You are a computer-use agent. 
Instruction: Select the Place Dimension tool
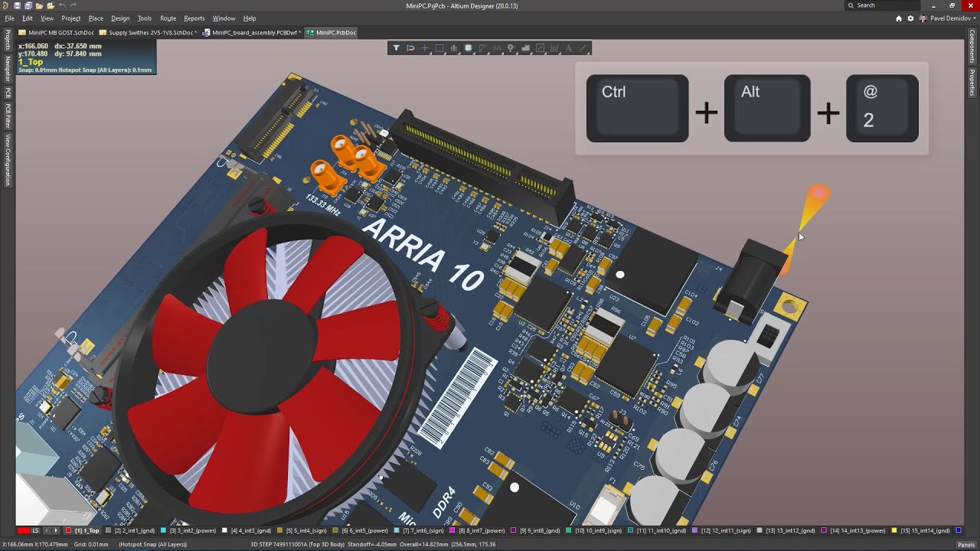[554, 48]
